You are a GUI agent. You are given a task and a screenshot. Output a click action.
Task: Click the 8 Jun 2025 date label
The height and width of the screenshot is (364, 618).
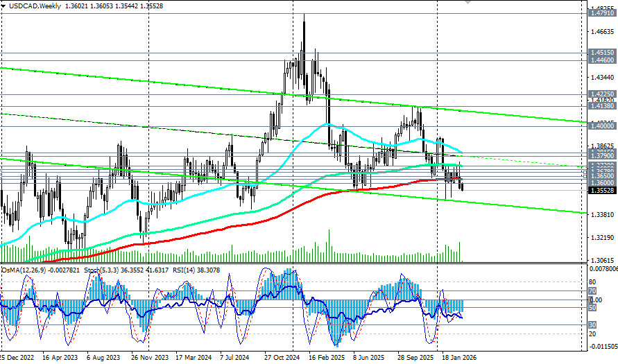368,358
